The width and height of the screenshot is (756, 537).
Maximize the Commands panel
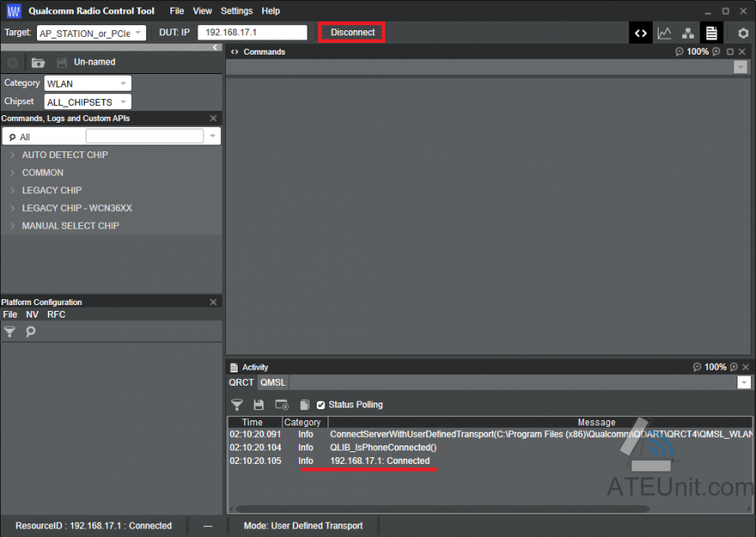pos(730,51)
